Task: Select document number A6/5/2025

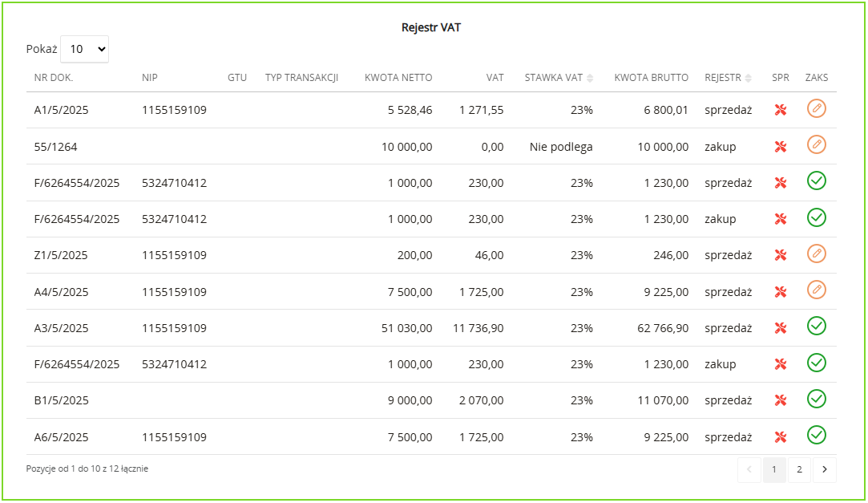Action: pyautogui.click(x=62, y=437)
